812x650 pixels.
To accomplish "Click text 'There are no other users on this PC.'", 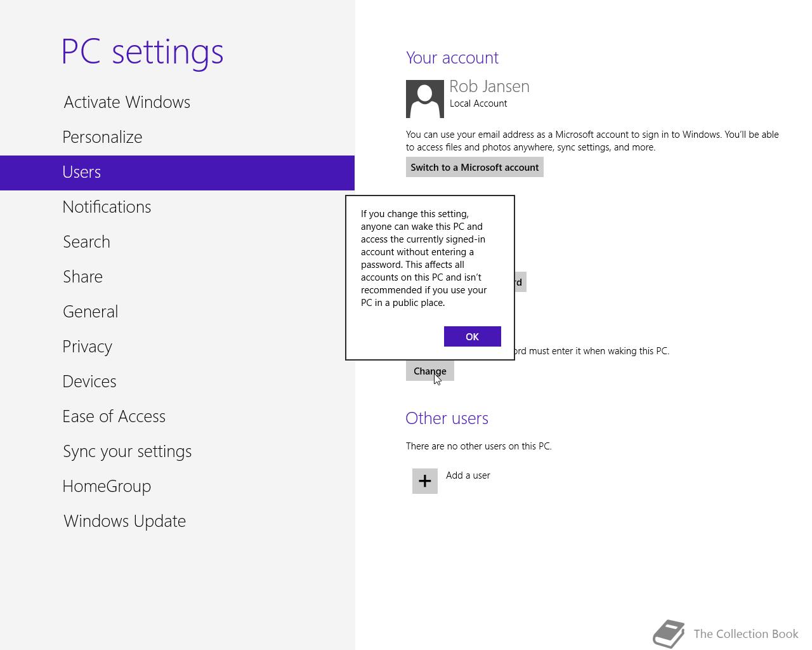I will (479, 446).
